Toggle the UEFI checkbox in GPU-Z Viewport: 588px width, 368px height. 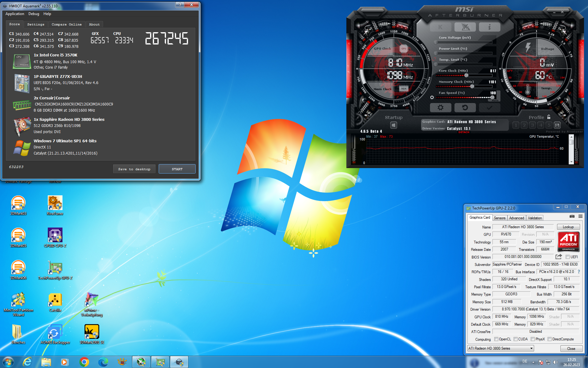coord(567,257)
